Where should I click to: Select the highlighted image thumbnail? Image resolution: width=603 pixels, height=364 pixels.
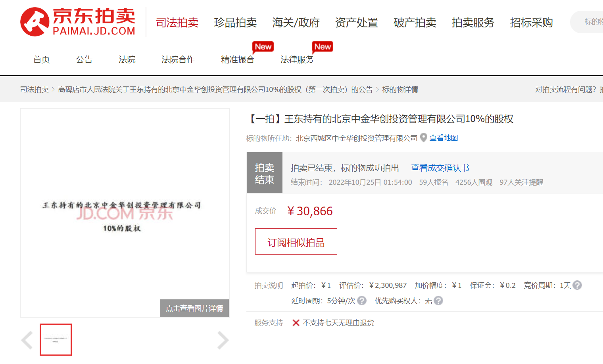(56, 339)
